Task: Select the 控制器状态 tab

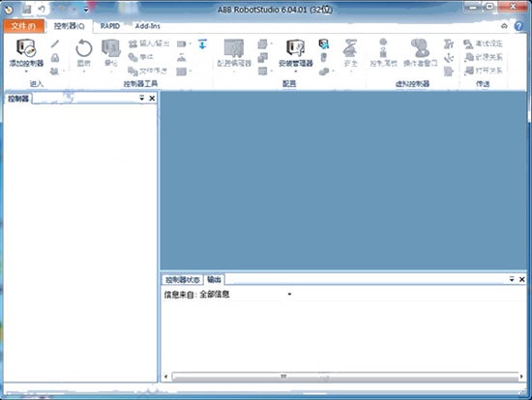Action: pyautogui.click(x=182, y=279)
